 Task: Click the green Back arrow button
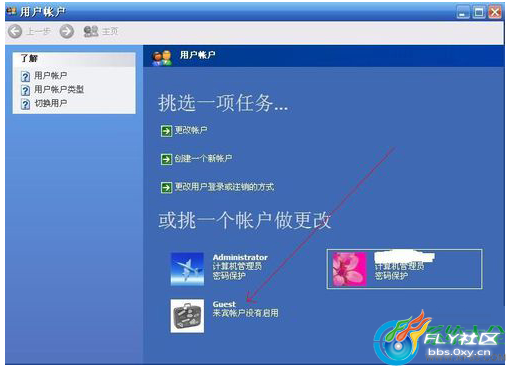15,31
